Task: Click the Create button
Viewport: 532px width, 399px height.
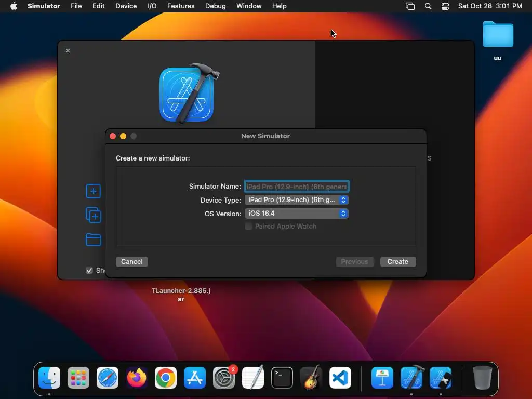Action: pos(398,262)
